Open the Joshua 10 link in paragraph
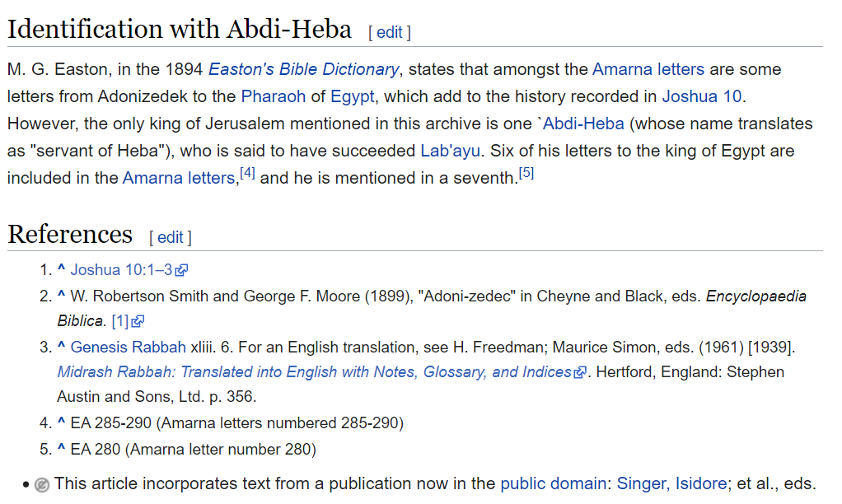Image resolution: width=842 pixels, height=504 pixels. (701, 96)
